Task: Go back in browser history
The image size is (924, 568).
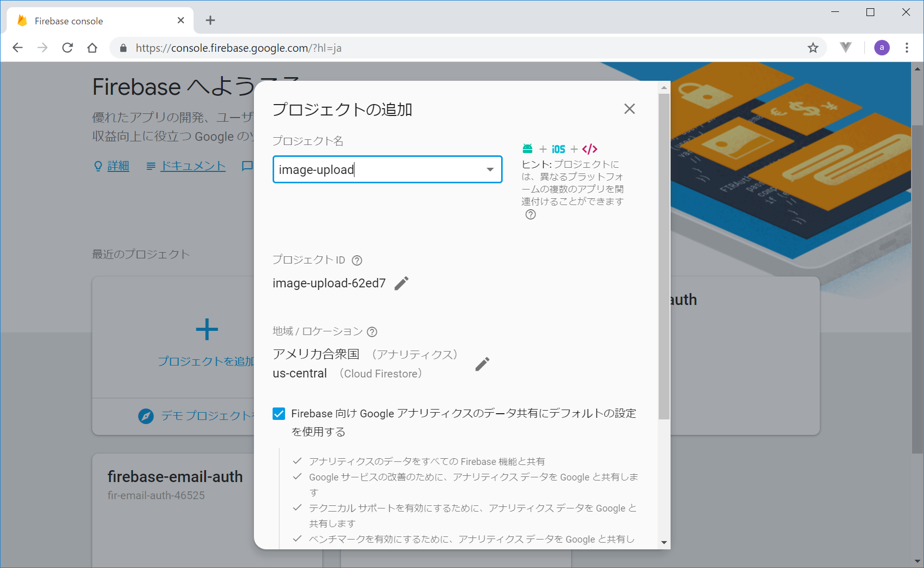Action: 18,48
